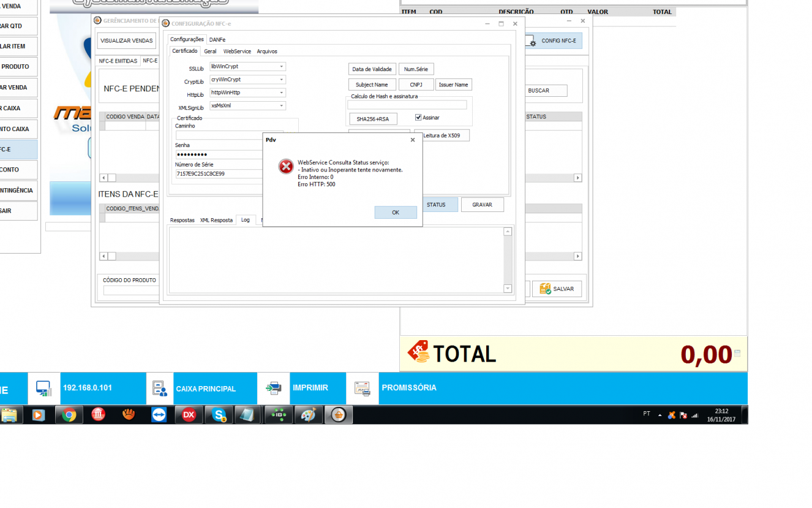Switch to the WebService tab

pyautogui.click(x=237, y=51)
